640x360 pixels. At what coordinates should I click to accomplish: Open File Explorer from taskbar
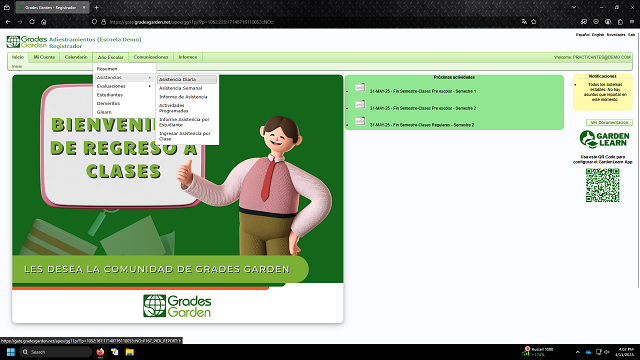(129, 352)
